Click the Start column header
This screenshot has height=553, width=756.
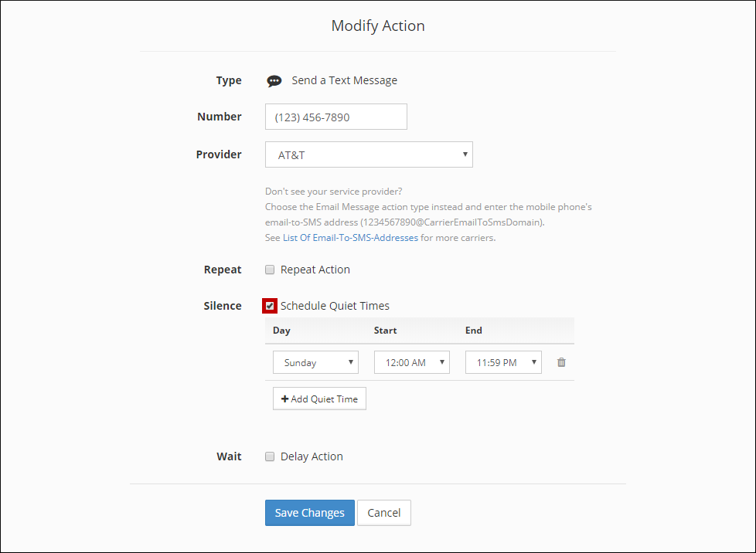385,331
